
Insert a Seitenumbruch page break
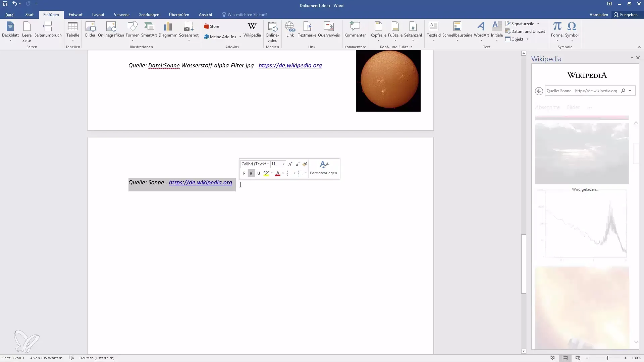coord(48,29)
